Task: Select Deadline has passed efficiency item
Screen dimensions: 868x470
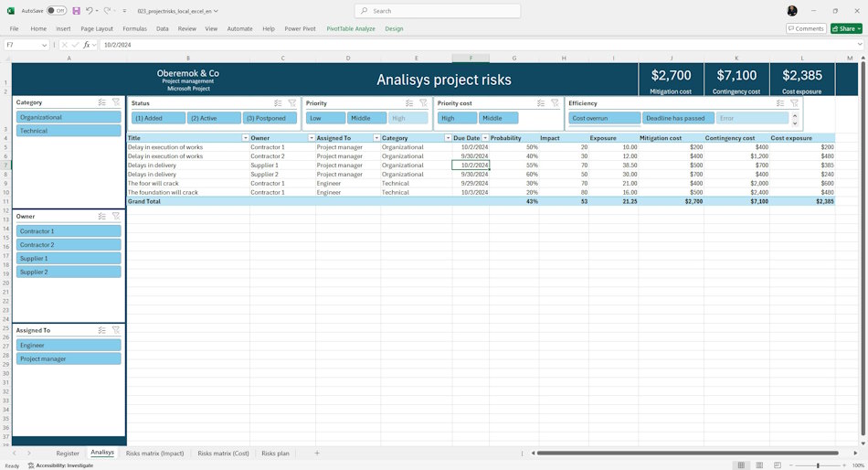Action: [x=678, y=118]
